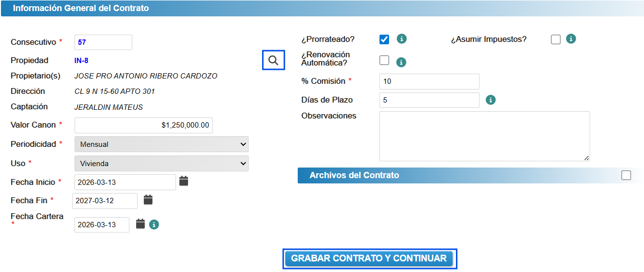Click the IN-8 property link
644x272 pixels.
point(81,61)
